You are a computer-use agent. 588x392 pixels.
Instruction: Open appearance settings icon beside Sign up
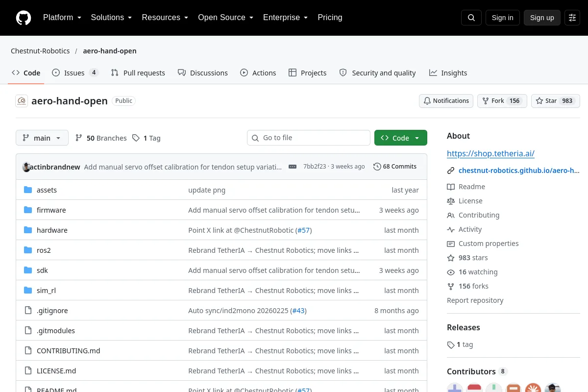point(572,18)
